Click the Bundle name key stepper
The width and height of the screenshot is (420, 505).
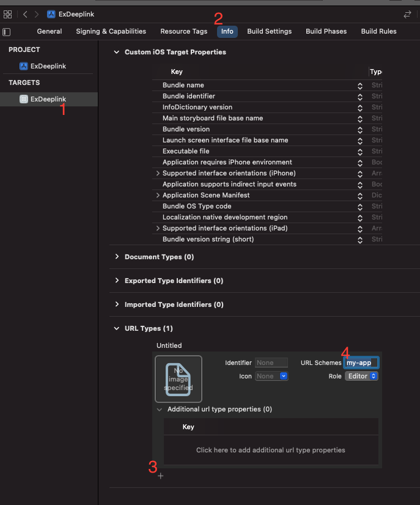coord(360,86)
